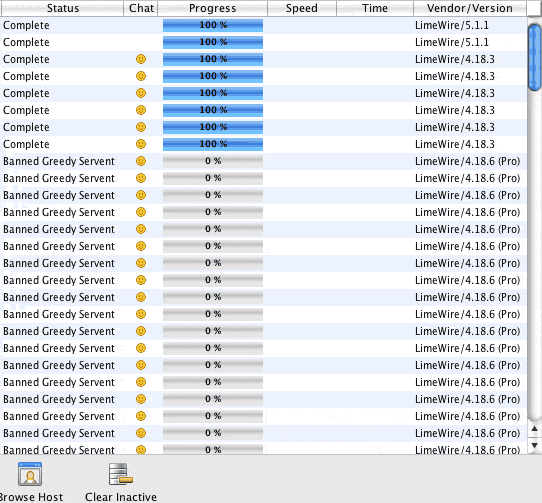Viewport: 542px width, 503px height.
Task: Click 0% progress bar of first banned row
Action: click(213, 161)
